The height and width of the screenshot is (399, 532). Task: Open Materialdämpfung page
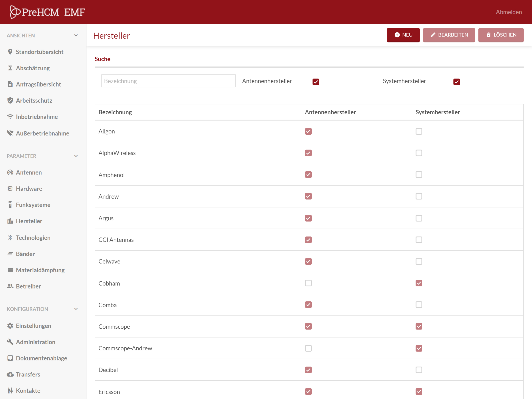pos(40,270)
